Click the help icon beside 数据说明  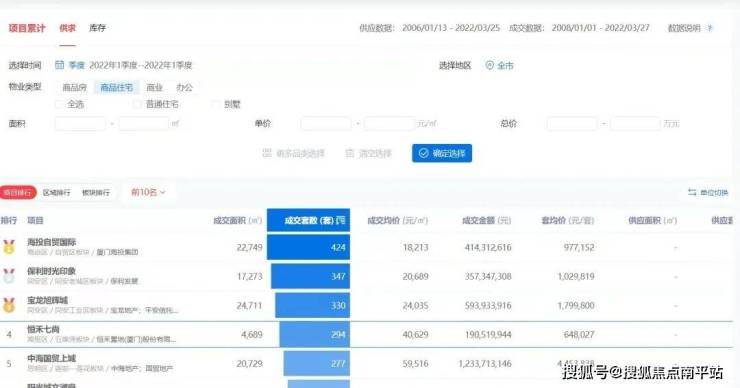709,28
